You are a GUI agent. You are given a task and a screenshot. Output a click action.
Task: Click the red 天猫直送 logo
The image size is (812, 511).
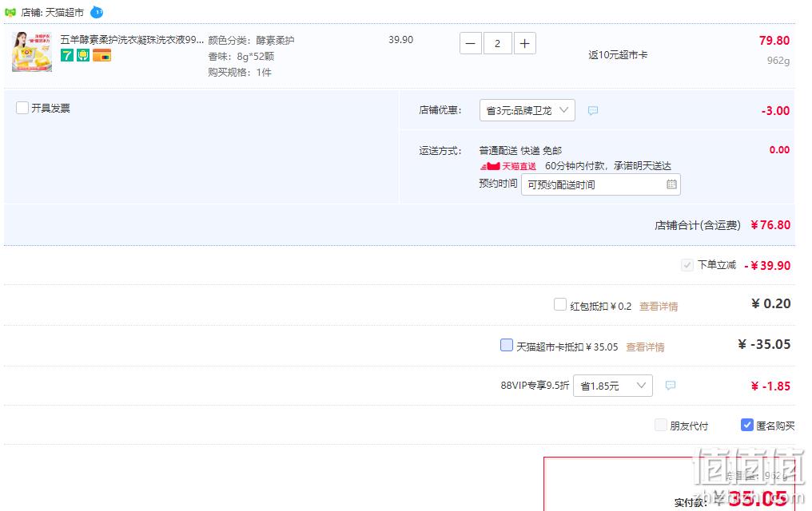(x=508, y=166)
